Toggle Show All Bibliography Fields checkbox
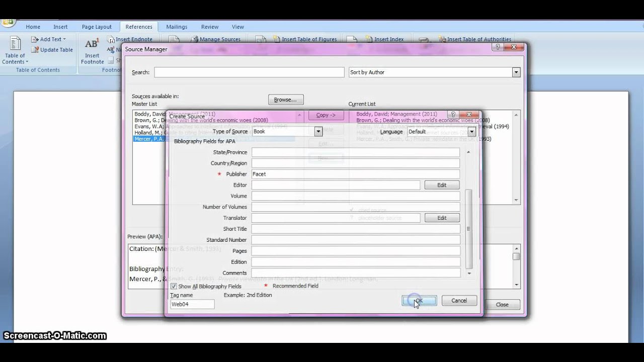Image resolution: width=644 pixels, height=362 pixels. click(x=174, y=286)
